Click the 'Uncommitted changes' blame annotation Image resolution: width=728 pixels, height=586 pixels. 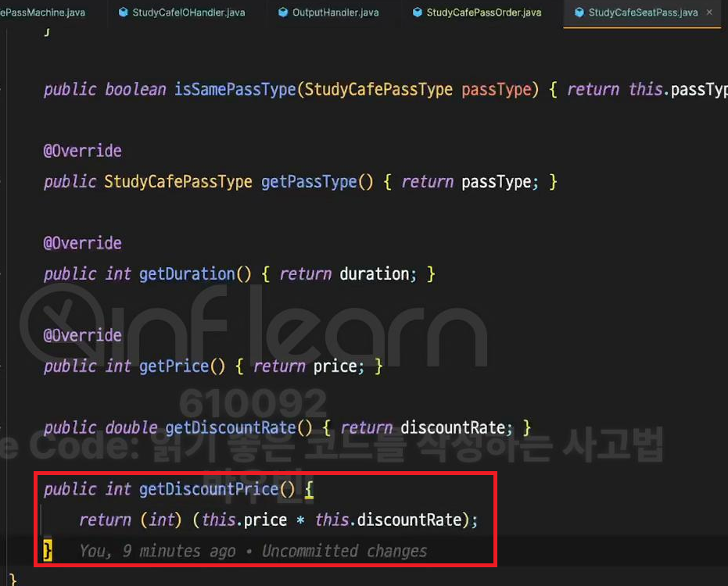click(345, 551)
